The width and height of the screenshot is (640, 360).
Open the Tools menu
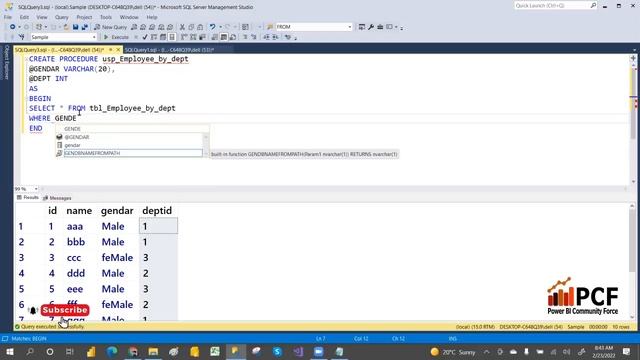(x=106, y=17)
